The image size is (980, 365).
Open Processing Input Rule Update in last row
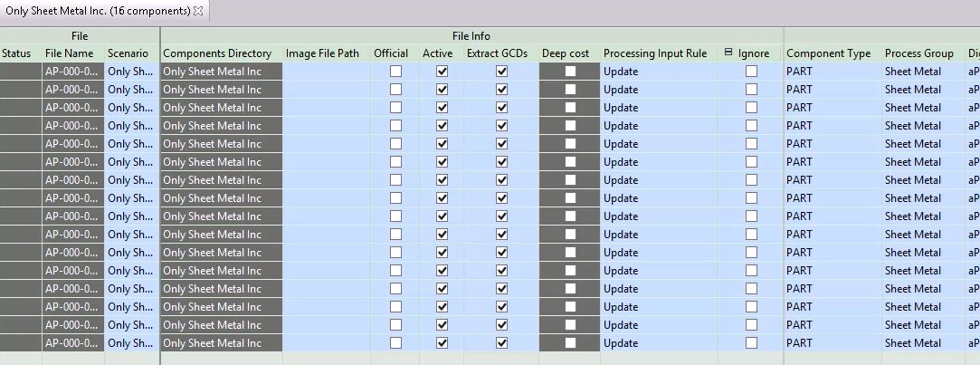click(x=659, y=343)
